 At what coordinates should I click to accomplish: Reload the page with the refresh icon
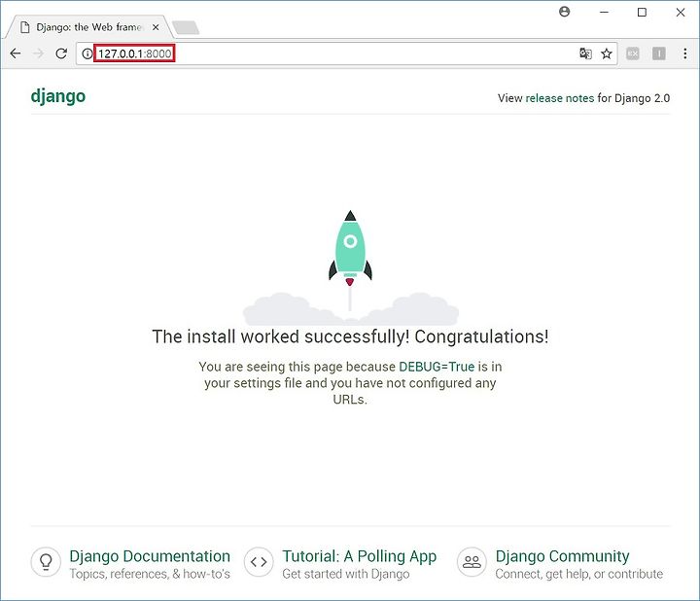[x=61, y=53]
